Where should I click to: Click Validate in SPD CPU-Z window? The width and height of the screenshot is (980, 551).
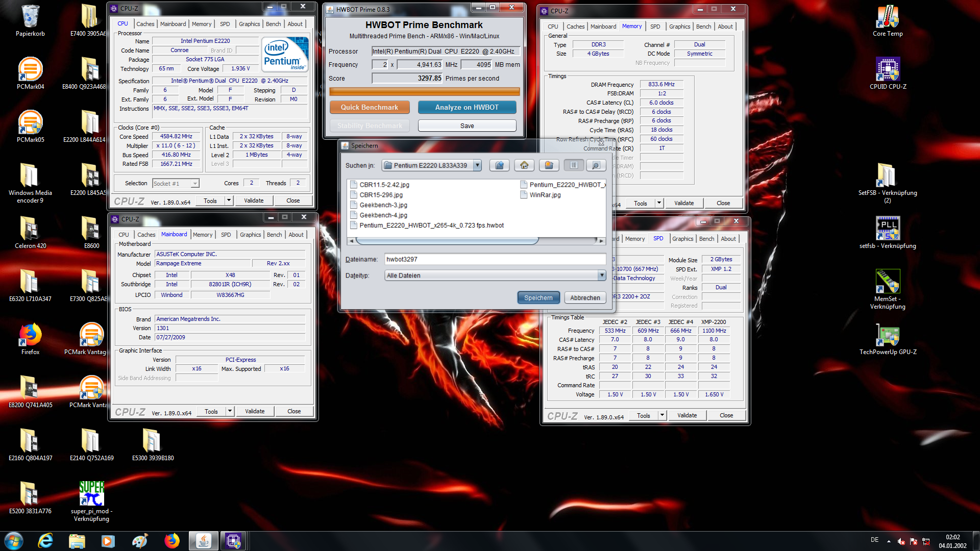pos(687,415)
